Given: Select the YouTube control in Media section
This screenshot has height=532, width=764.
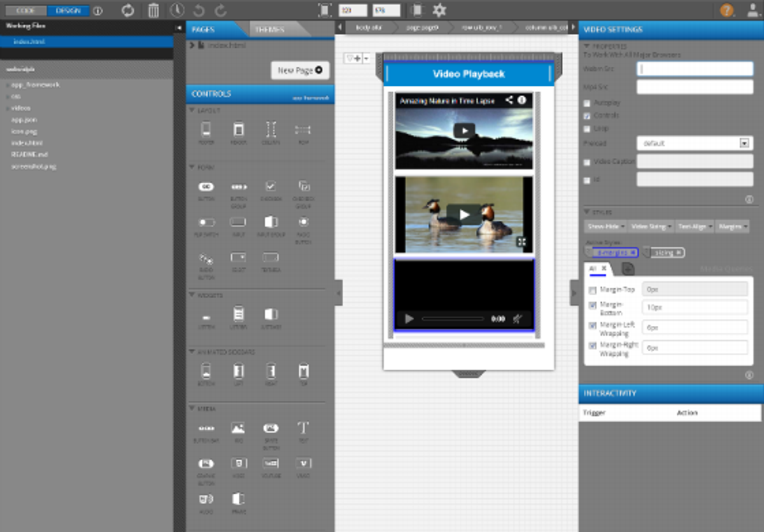Looking at the screenshot, I should (271, 463).
